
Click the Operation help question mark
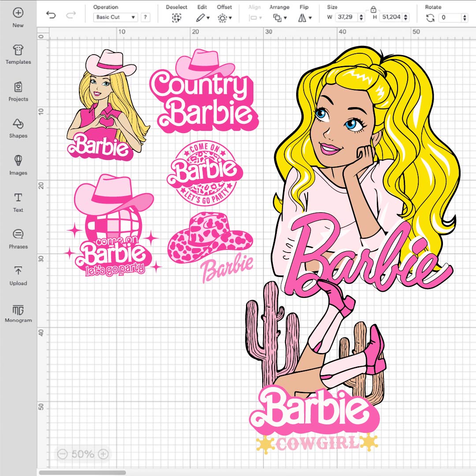click(x=145, y=17)
